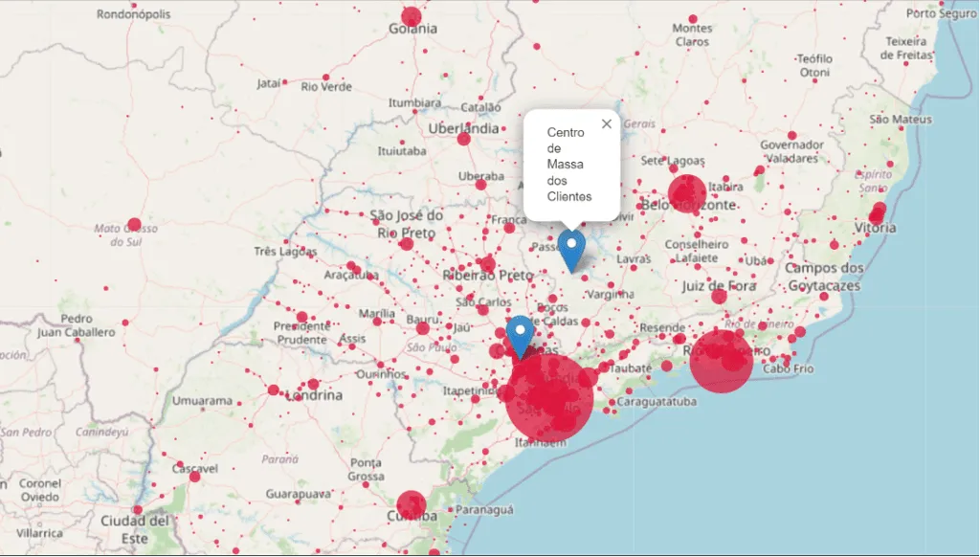Click the Villarrica map label
This screenshot has width=980, height=557.
tap(39, 533)
